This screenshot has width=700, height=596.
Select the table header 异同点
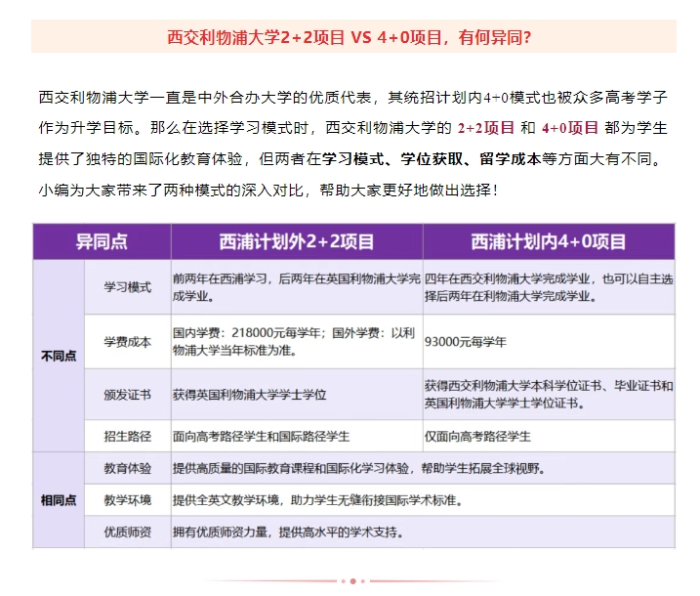102,241
